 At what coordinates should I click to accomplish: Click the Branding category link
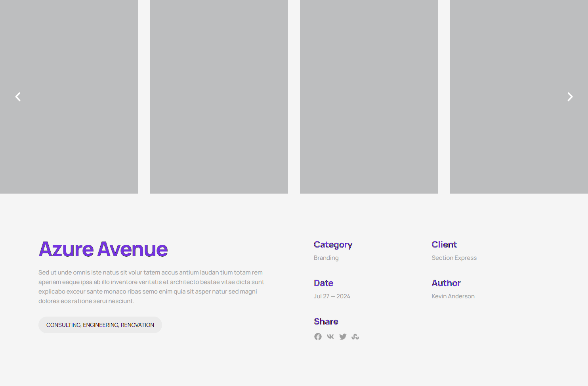pyautogui.click(x=326, y=258)
